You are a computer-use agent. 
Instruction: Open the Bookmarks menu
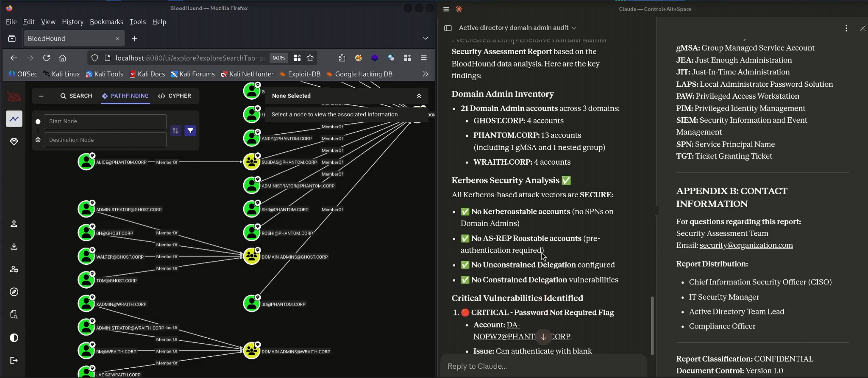pos(106,22)
